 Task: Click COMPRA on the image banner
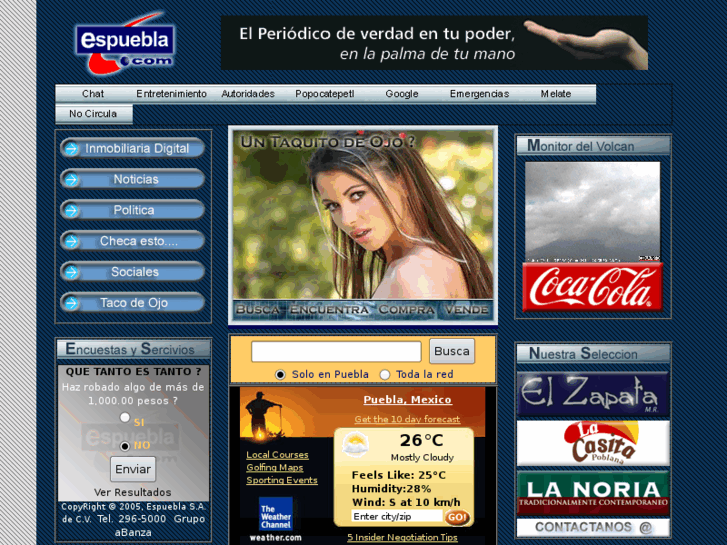[x=407, y=309]
